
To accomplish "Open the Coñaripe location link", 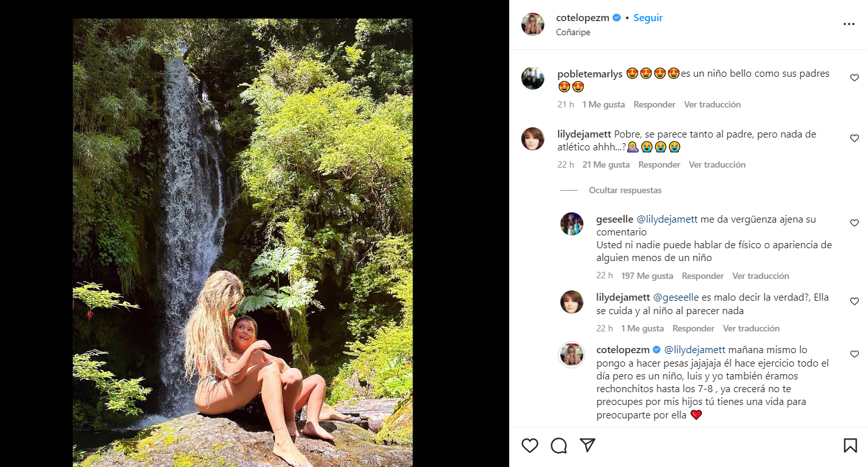I will 573,33.
